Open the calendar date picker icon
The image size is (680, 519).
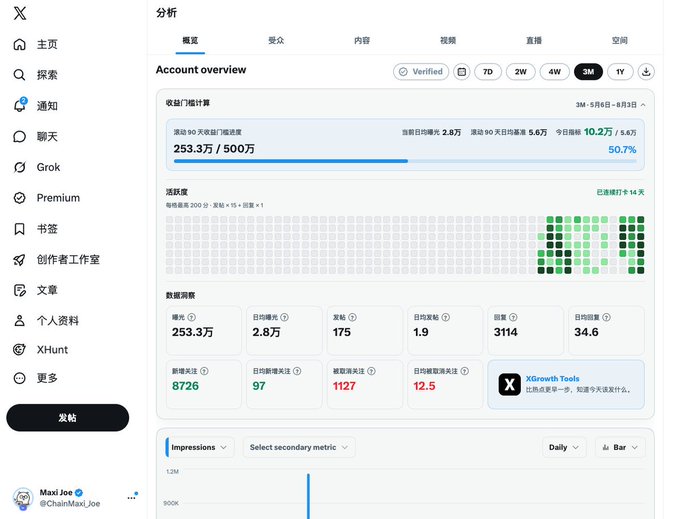[462, 72]
